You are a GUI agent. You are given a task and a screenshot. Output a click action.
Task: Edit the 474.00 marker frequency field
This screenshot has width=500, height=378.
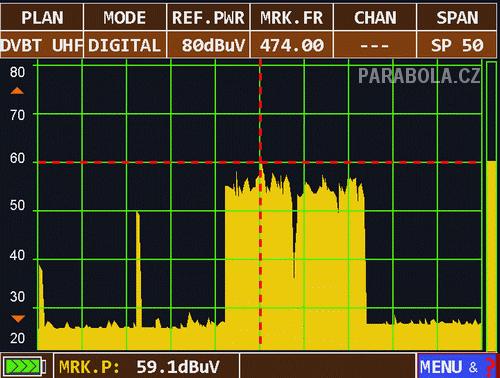click(292, 45)
